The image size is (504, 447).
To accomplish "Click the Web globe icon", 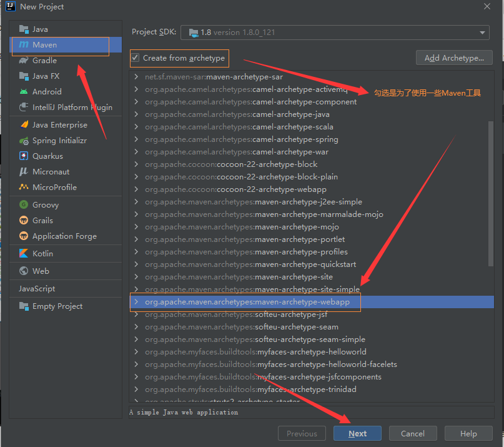I will click(x=24, y=271).
